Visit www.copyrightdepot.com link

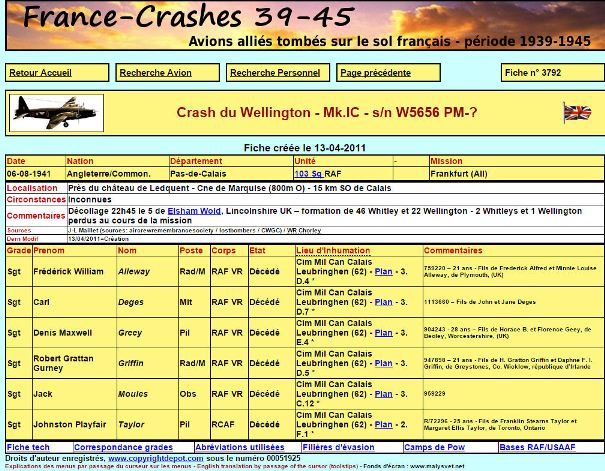click(155, 459)
